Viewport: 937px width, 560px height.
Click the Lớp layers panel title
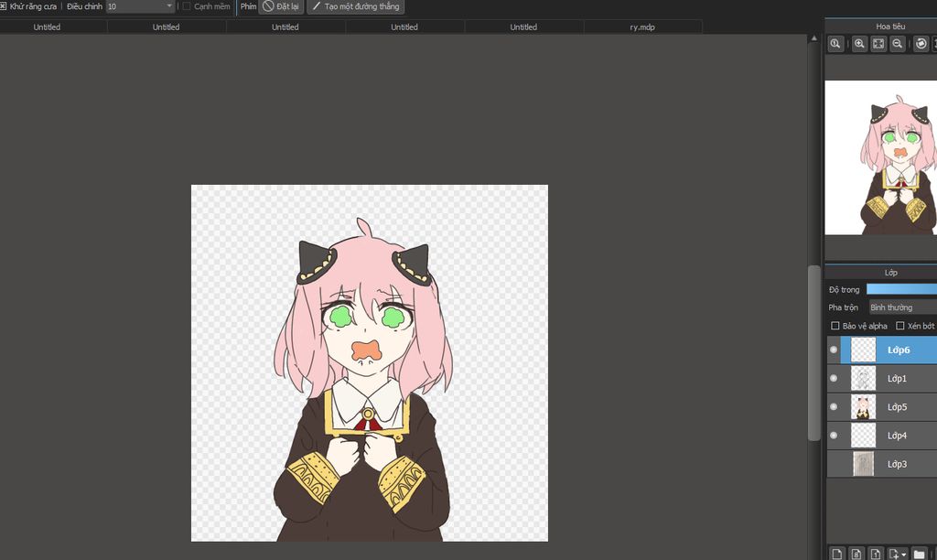[891, 273]
